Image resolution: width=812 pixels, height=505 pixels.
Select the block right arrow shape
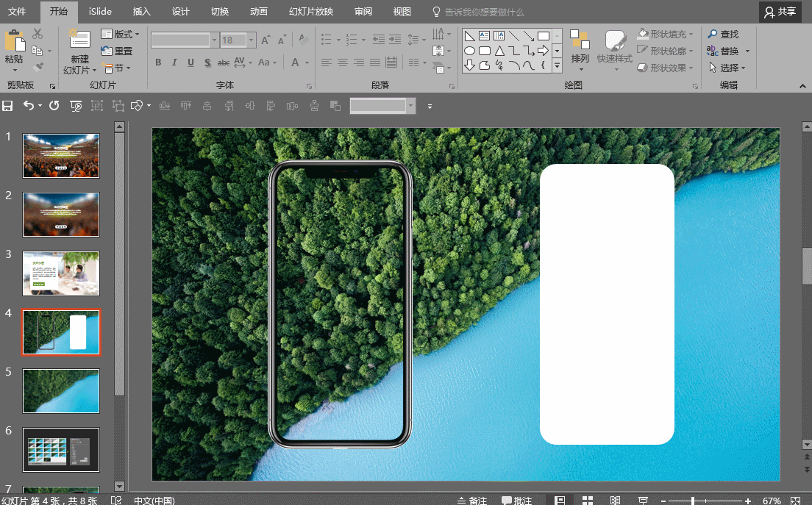click(x=544, y=51)
